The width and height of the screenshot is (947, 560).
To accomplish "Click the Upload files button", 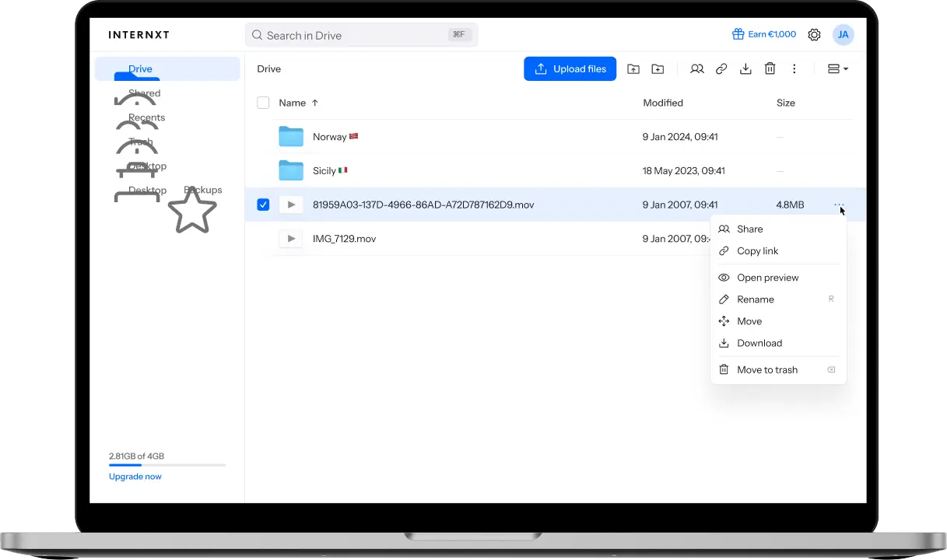I will [x=570, y=69].
